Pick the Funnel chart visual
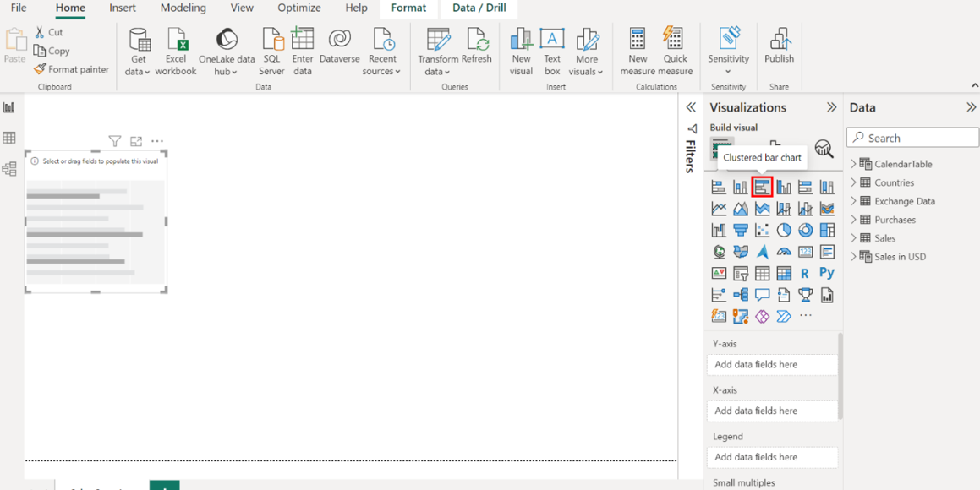 click(741, 230)
